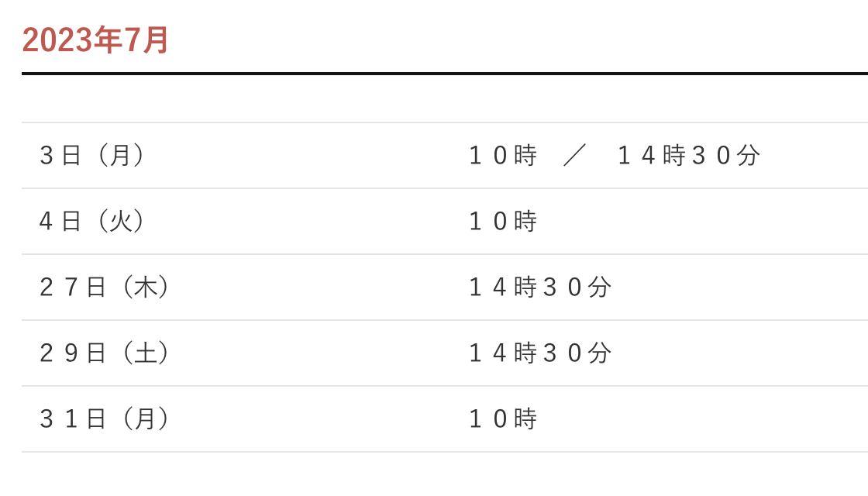868x496 pixels.
Task: Select the 3日 day number
Action: pyautogui.click(x=60, y=156)
